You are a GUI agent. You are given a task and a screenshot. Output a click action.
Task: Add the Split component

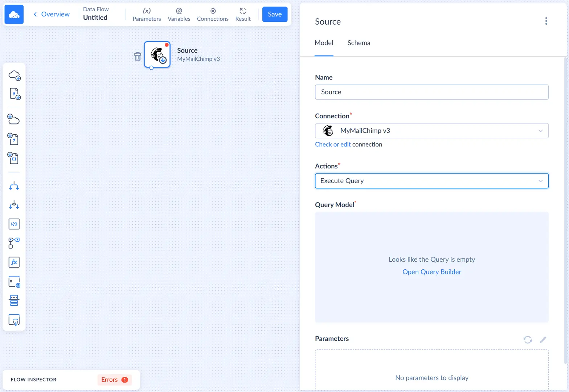pos(14,186)
